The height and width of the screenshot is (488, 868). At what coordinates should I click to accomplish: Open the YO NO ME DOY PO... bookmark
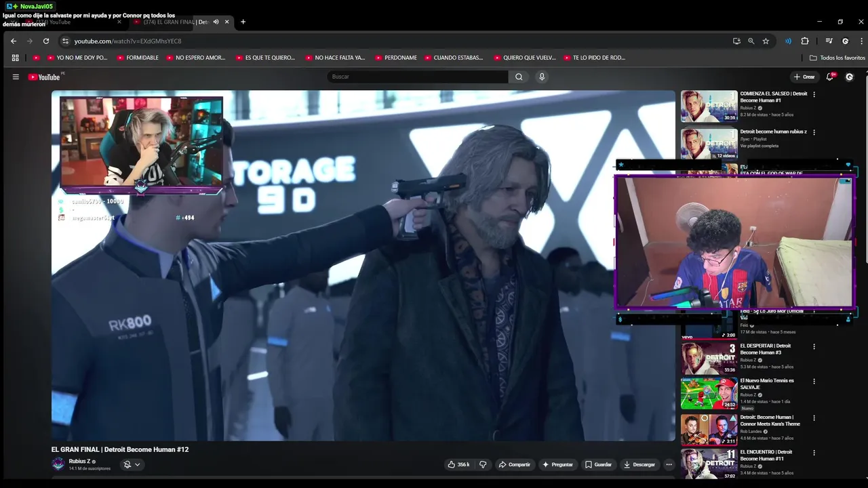77,58
